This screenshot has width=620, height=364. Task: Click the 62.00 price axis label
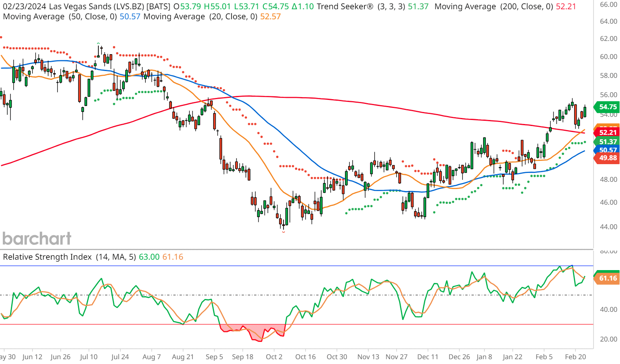(608, 39)
